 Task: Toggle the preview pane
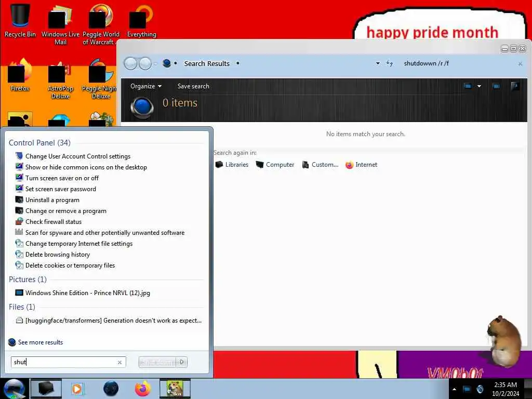click(x=496, y=86)
